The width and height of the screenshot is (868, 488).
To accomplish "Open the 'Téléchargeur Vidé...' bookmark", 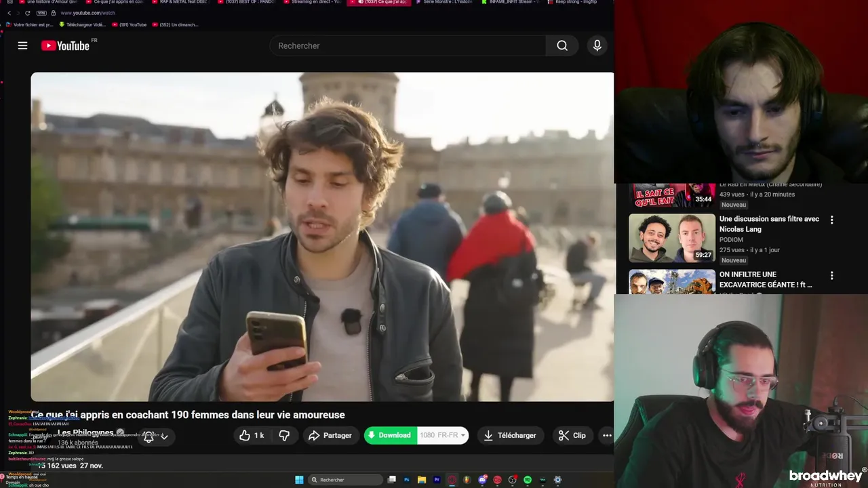I will click(82, 24).
